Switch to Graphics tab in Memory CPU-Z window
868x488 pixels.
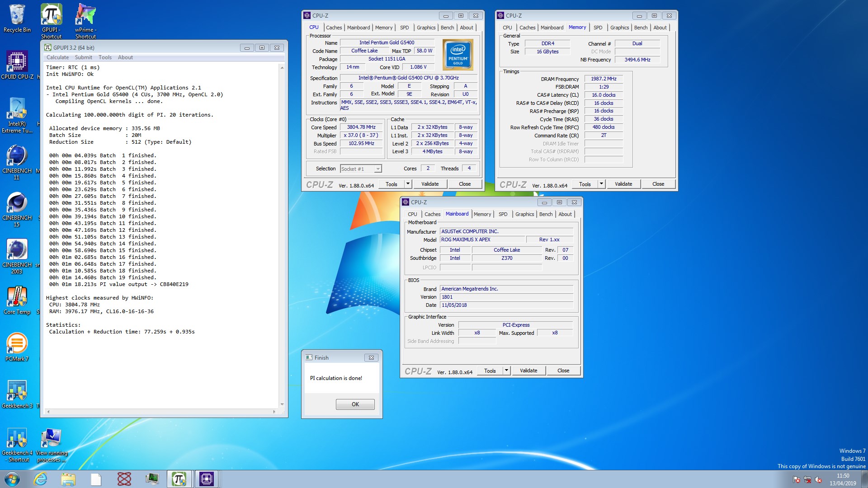click(619, 28)
